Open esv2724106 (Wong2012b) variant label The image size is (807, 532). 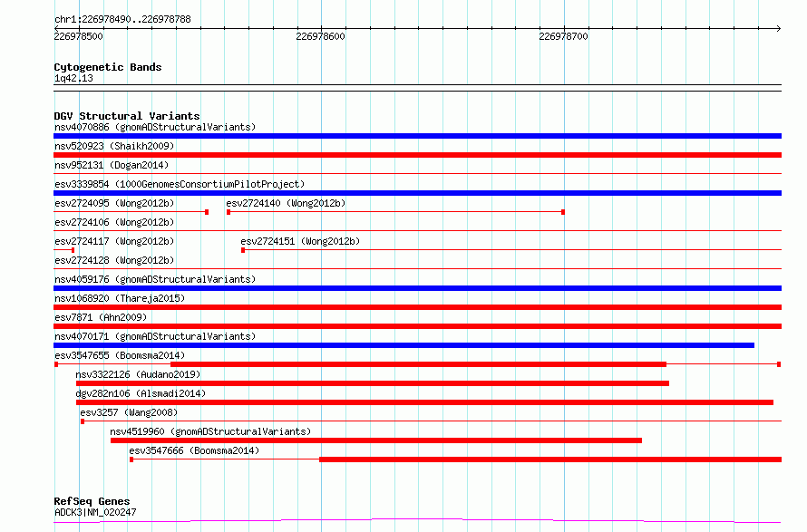[114, 222]
